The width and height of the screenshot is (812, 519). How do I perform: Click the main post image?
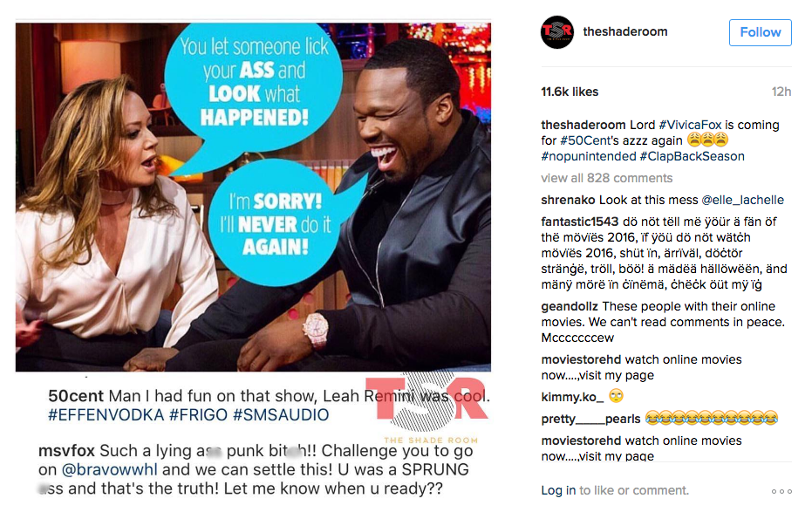253,197
